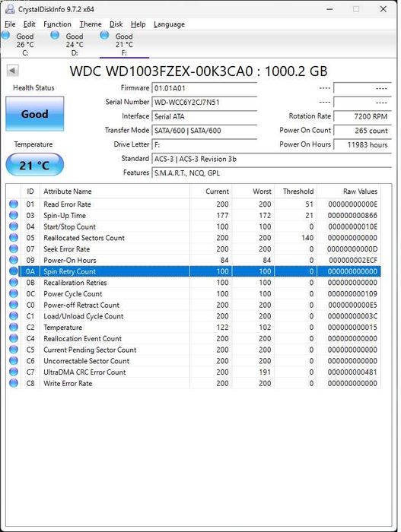This screenshot has height=532, width=401.
Task: Click the Start/Stop Count status icon
Action: 14,226
